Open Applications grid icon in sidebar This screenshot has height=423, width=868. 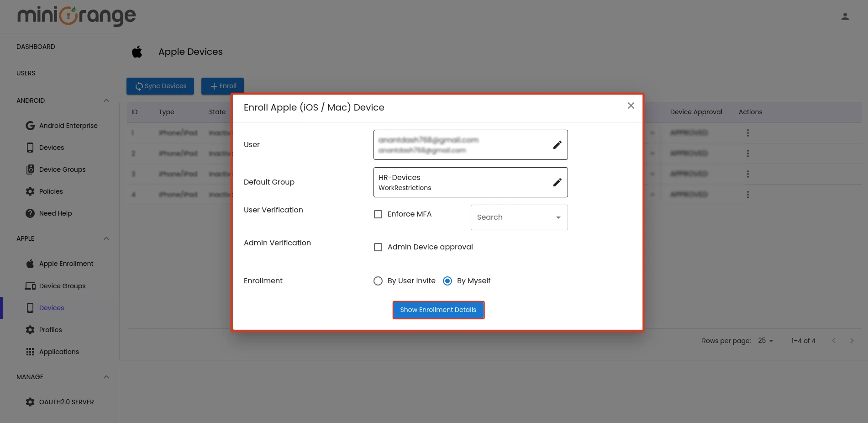[30, 351]
